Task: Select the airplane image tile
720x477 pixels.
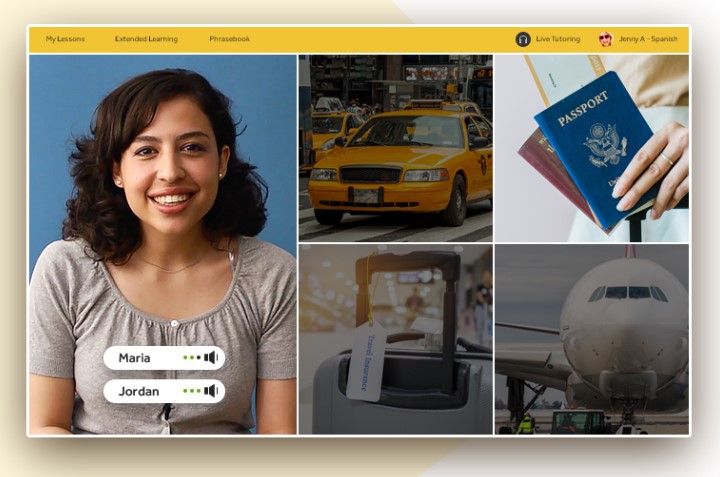Action: point(592,339)
